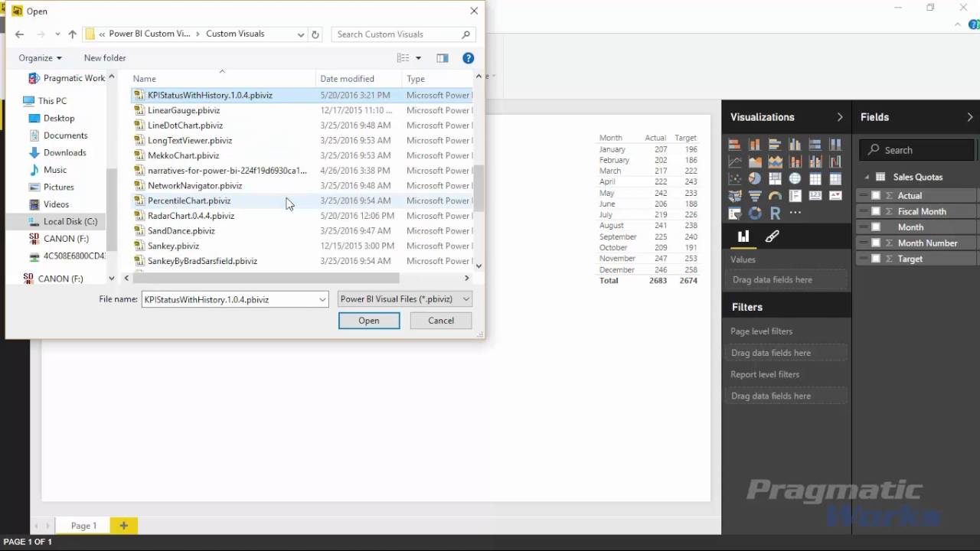This screenshot has height=551, width=980.
Task: Click the Search Custom Visuals field
Action: point(403,34)
